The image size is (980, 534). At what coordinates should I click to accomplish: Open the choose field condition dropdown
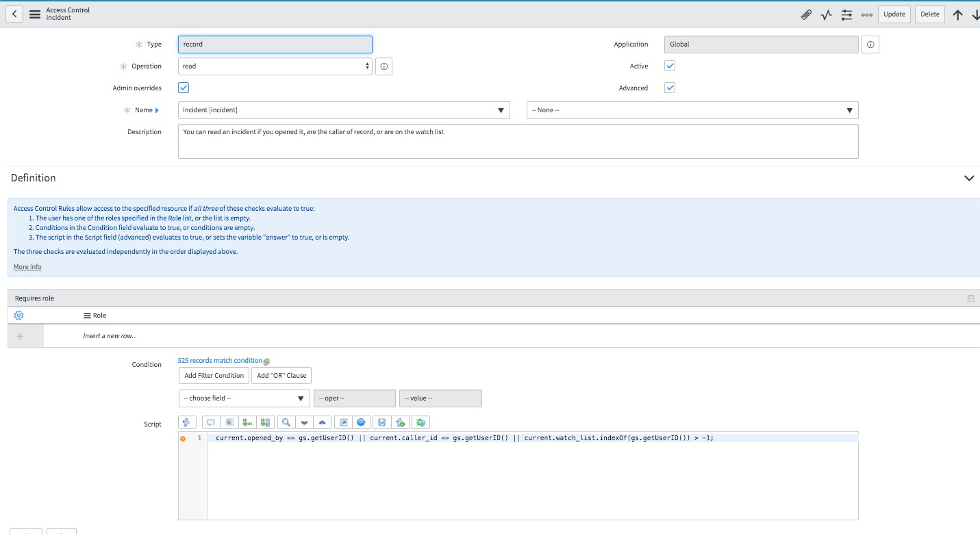[x=244, y=398]
